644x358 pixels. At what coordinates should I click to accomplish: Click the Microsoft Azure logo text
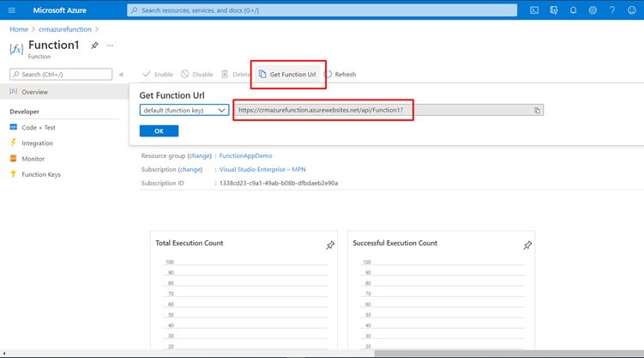[59, 10]
